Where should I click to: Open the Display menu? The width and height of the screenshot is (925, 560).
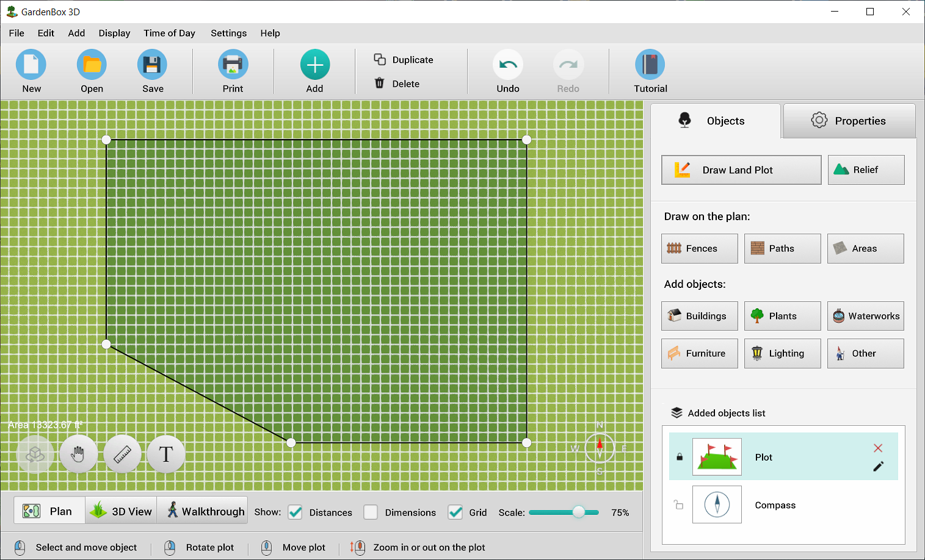point(114,33)
